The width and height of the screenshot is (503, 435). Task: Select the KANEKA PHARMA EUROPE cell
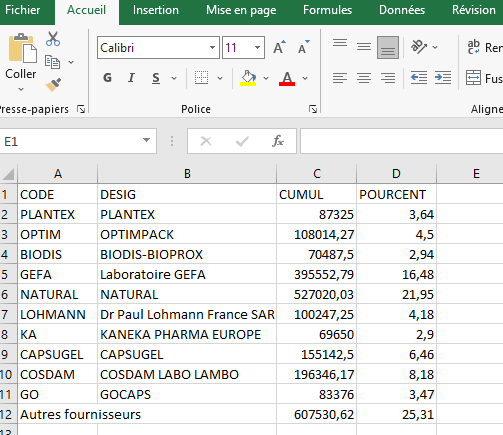pyautogui.click(x=187, y=335)
